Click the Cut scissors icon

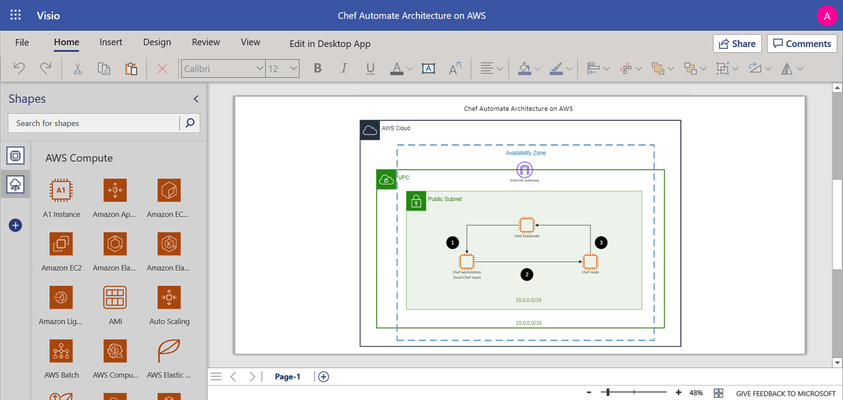[77, 68]
